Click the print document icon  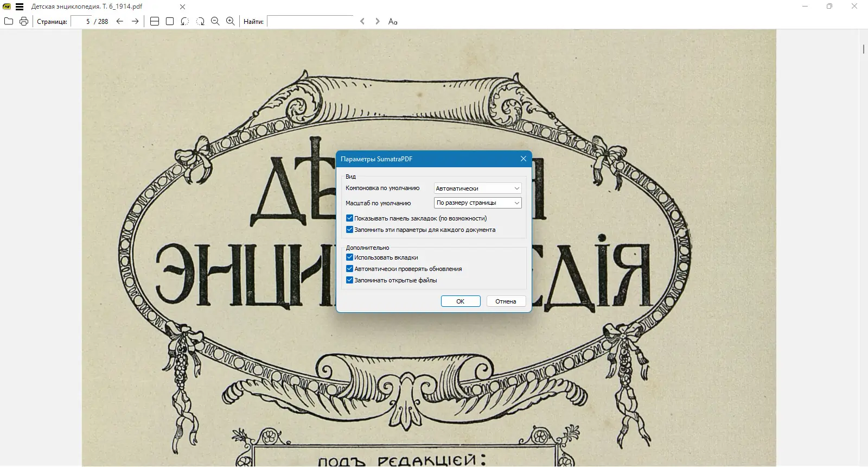[x=24, y=21]
